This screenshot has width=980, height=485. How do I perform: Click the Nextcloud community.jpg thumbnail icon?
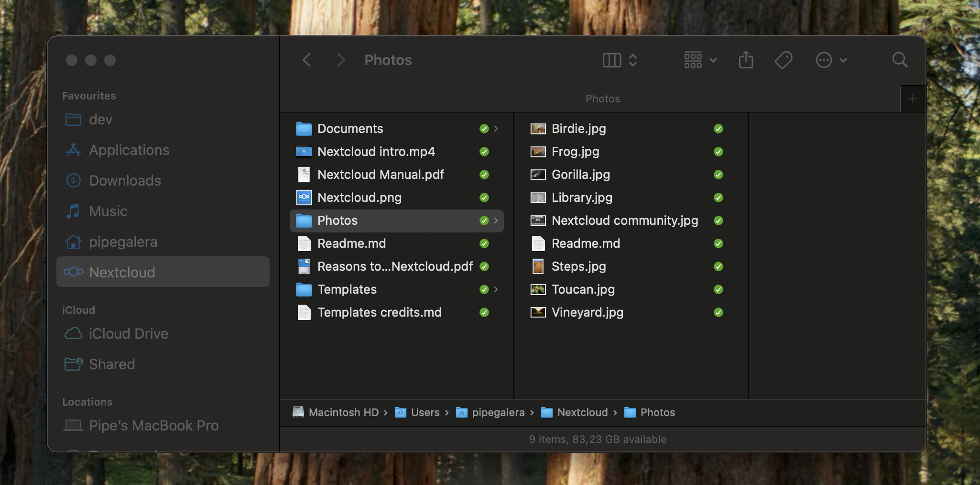tap(538, 220)
